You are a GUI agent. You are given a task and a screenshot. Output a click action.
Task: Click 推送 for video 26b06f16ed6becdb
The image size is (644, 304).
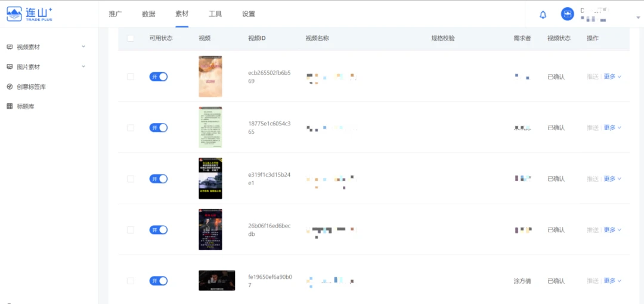[592, 230]
